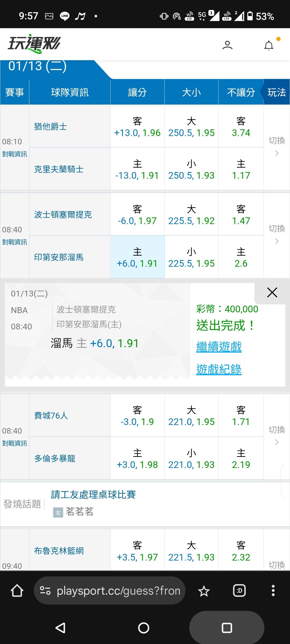Pick over 250.5 for Jazz game

[x=191, y=126]
